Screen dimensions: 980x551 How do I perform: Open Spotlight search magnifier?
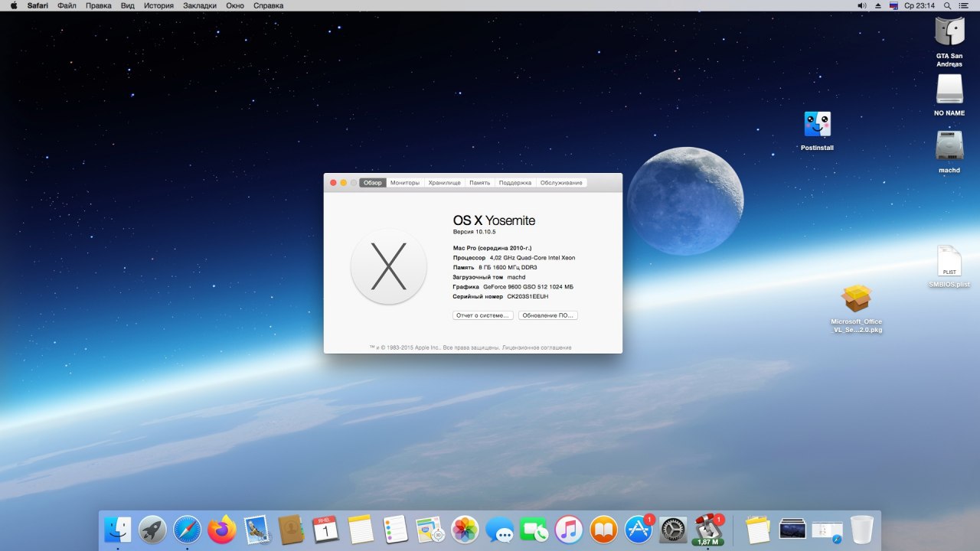(x=947, y=5)
